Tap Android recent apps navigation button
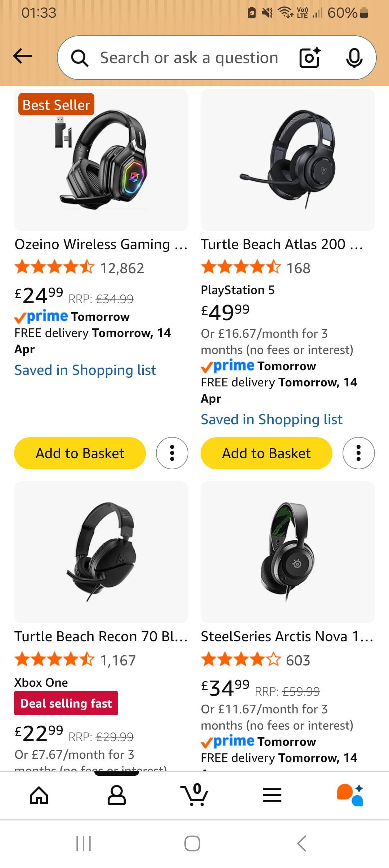This screenshot has height=868, width=389. point(84,843)
